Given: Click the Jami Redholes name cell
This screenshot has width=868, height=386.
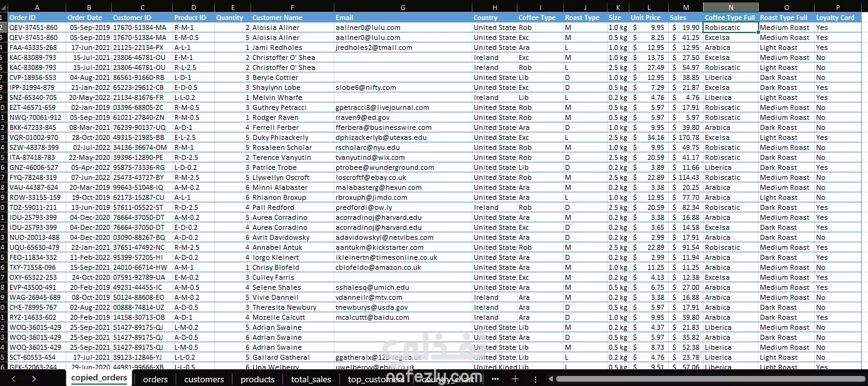Looking at the screenshot, I should click(292, 47).
